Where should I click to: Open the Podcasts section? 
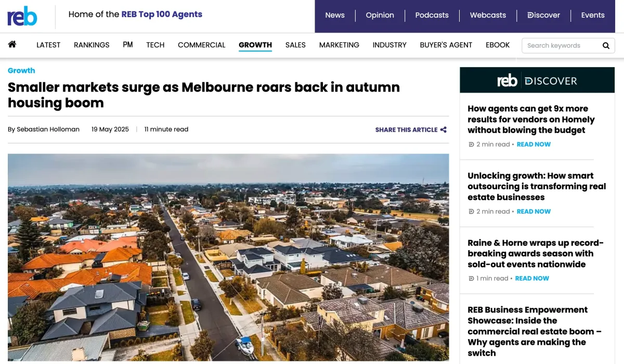click(432, 15)
